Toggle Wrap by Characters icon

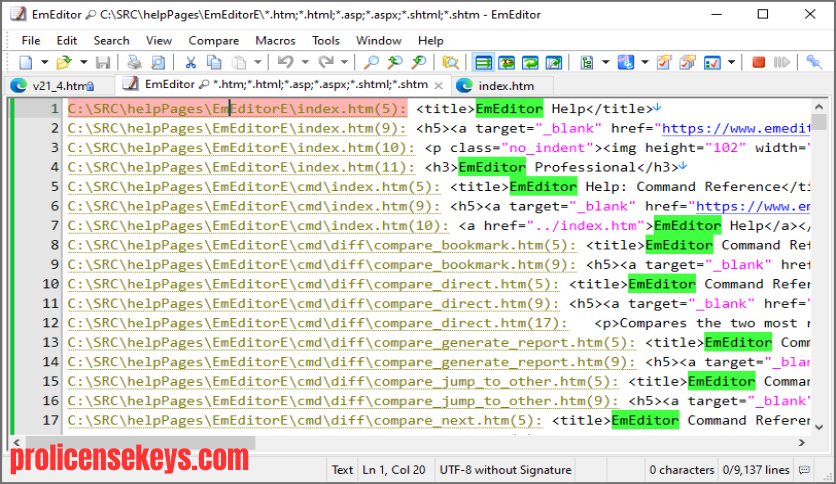click(x=507, y=62)
